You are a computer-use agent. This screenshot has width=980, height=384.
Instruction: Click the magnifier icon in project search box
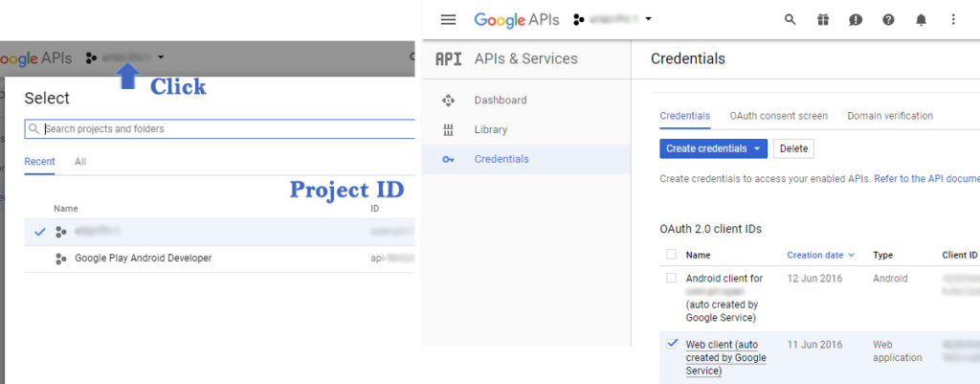point(33,129)
